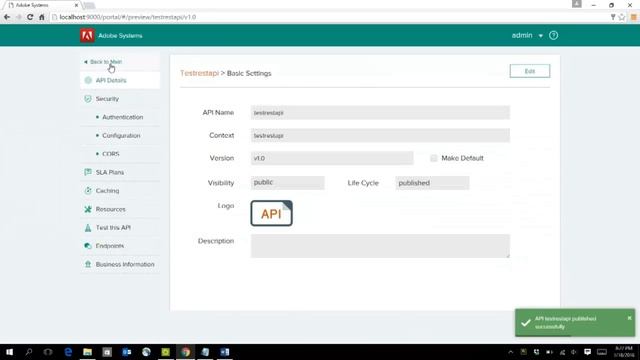Click the SLA Plans icon
This screenshot has height=360, width=640.
click(x=88, y=172)
